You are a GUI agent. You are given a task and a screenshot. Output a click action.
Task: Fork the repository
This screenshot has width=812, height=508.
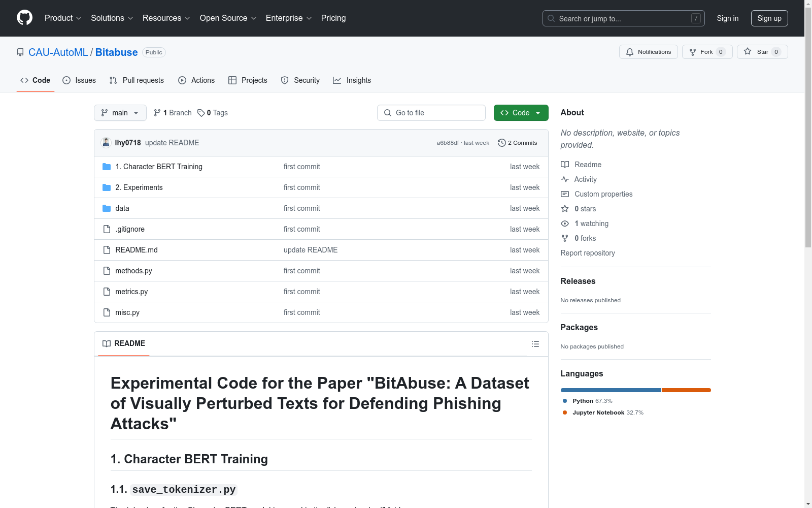(707, 52)
